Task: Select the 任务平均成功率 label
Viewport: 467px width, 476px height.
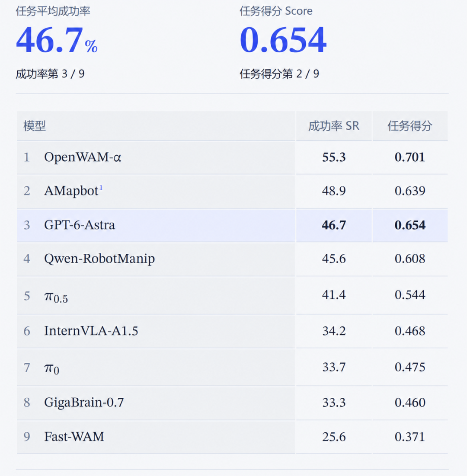Action: point(53,11)
